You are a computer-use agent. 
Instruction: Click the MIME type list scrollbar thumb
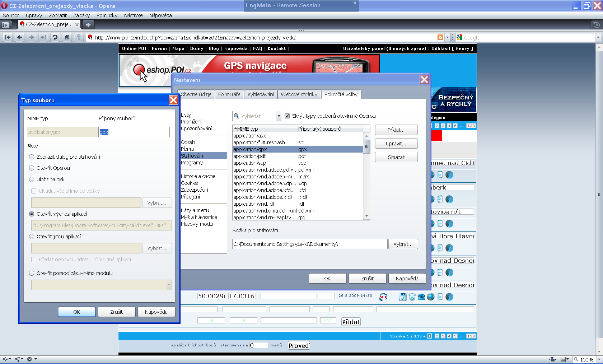pos(366,146)
